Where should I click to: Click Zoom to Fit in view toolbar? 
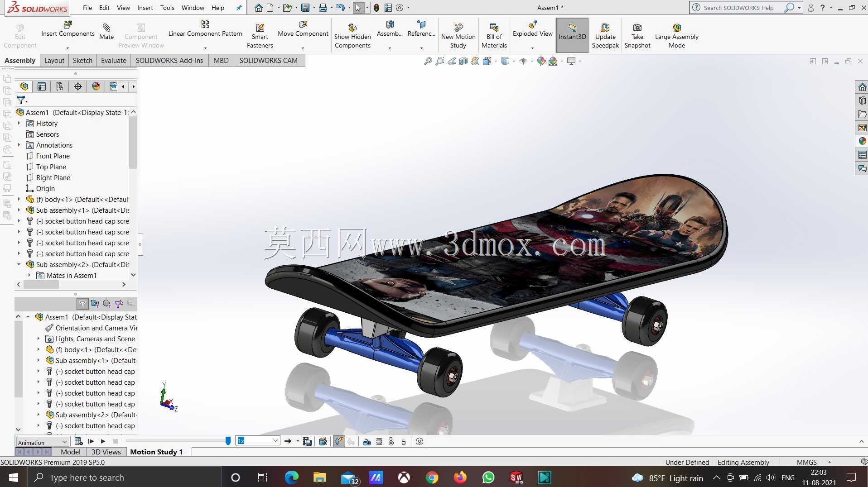[x=428, y=61]
